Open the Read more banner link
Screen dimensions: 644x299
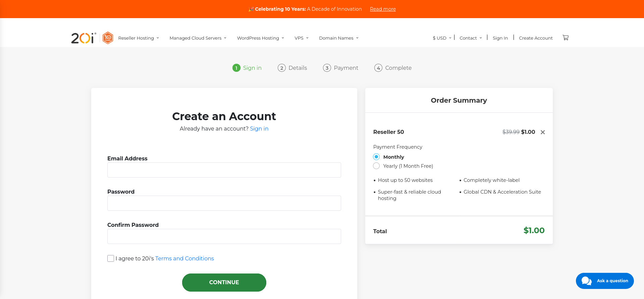tap(383, 9)
